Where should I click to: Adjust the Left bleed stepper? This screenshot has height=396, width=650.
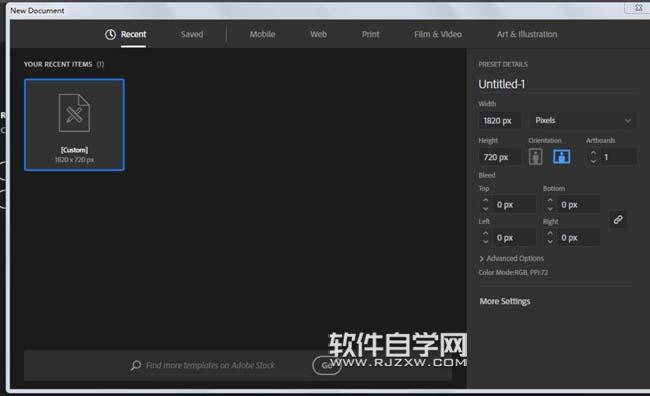(x=485, y=238)
